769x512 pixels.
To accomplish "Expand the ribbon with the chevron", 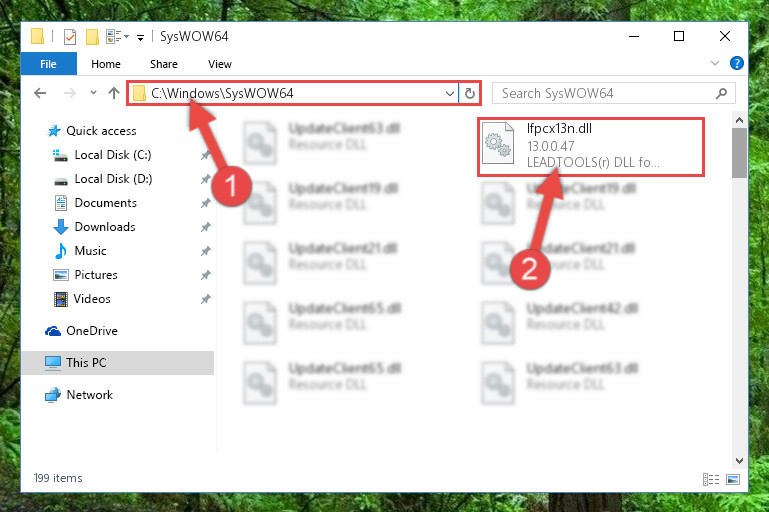I will [x=715, y=63].
